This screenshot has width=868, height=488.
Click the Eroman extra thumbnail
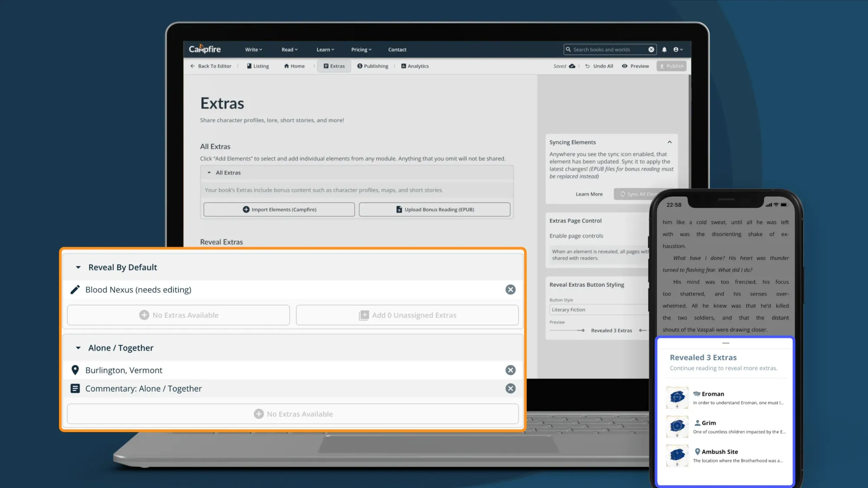click(677, 397)
